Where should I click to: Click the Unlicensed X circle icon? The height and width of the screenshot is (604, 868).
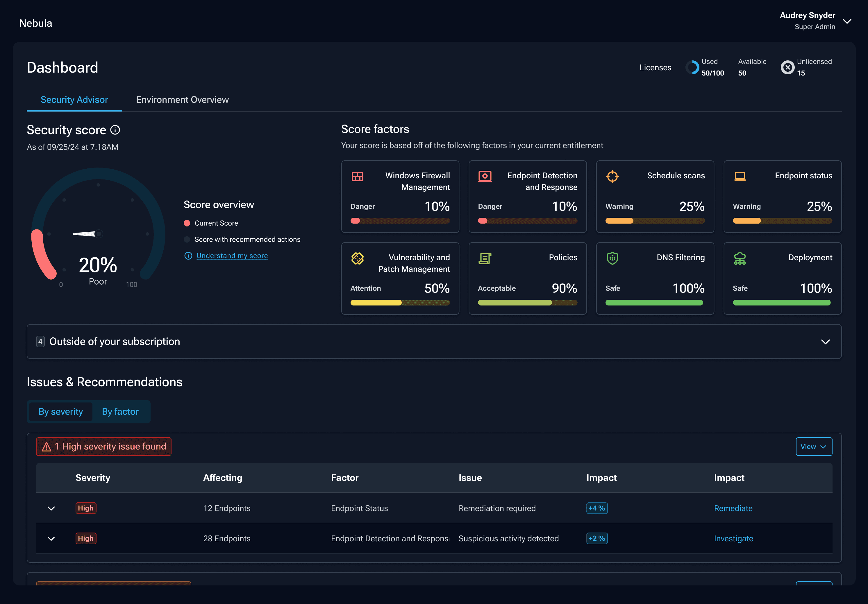click(x=787, y=67)
